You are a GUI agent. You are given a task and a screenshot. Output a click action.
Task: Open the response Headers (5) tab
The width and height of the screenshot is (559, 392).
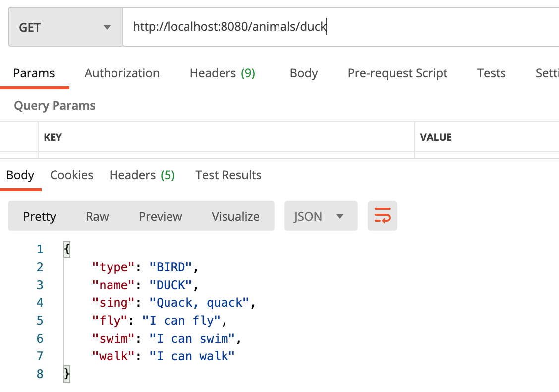142,175
